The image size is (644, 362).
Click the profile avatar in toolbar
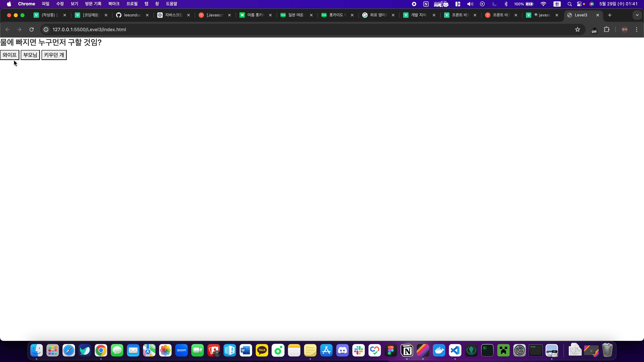click(625, 29)
